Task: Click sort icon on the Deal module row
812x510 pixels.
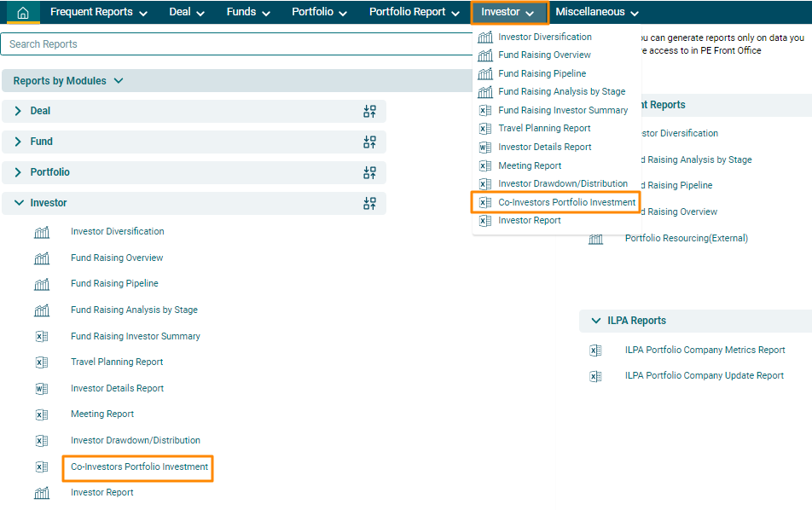Action: click(x=369, y=112)
